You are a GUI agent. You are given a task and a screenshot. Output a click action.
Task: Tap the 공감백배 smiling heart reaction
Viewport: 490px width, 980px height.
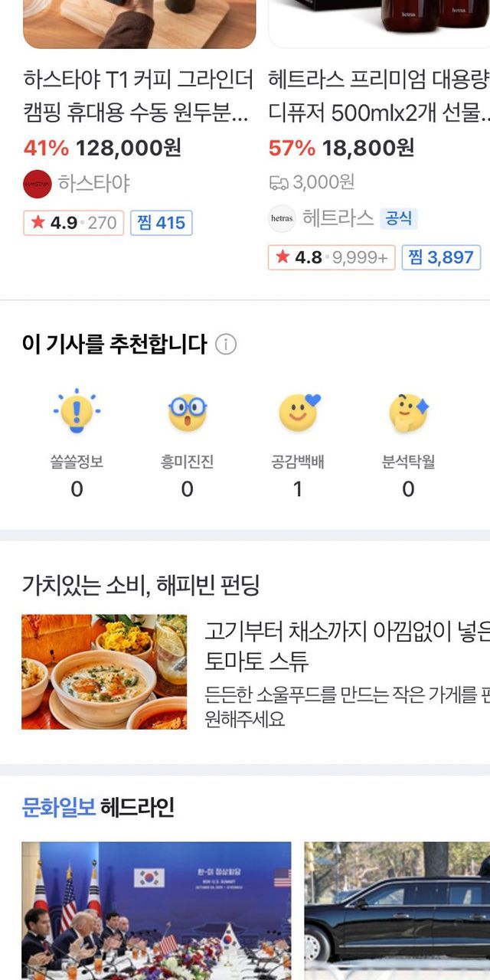(x=299, y=413)
